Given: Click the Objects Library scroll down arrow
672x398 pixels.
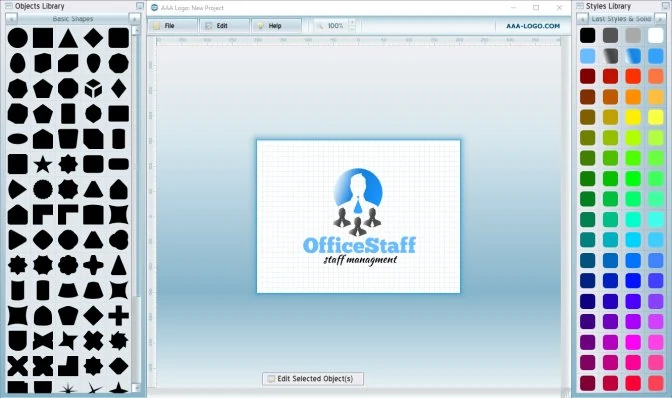Looking at the screenshot, I should click(136, 388).
